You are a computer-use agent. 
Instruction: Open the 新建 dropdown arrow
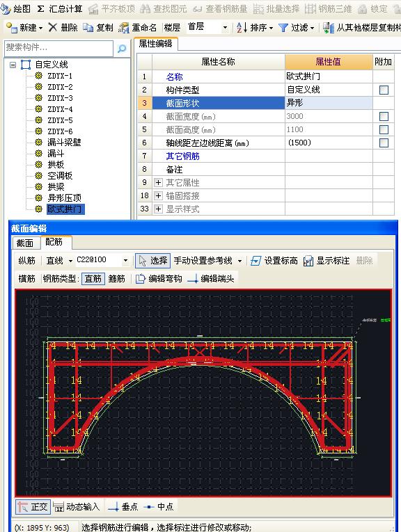[x=41, y=28]
